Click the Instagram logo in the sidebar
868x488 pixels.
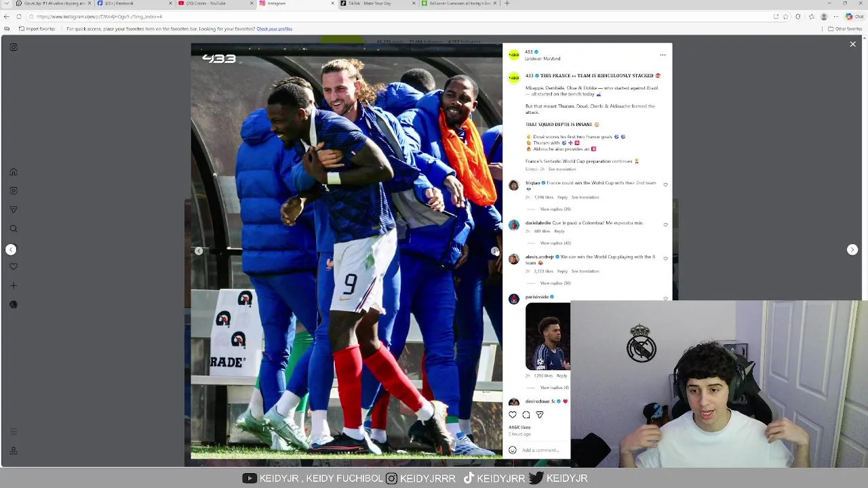tap(13, 47)
